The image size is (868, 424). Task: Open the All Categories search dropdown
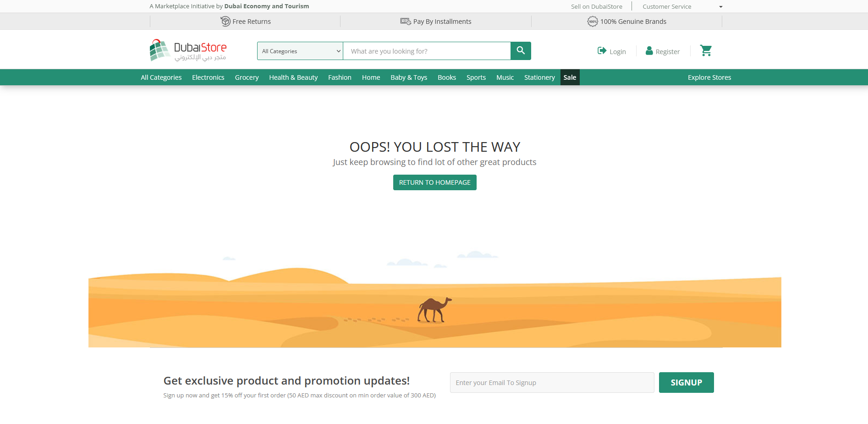point(300,51)
